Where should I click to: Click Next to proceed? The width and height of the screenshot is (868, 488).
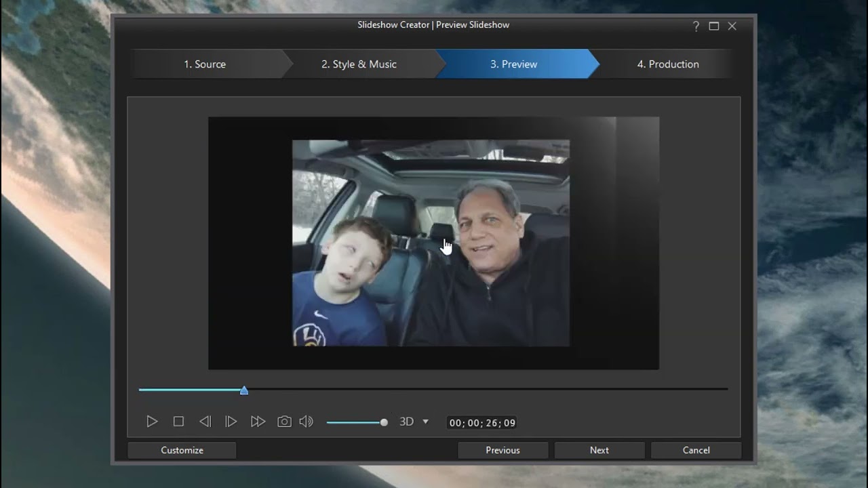pyautogui.click(x=599, y=450)
